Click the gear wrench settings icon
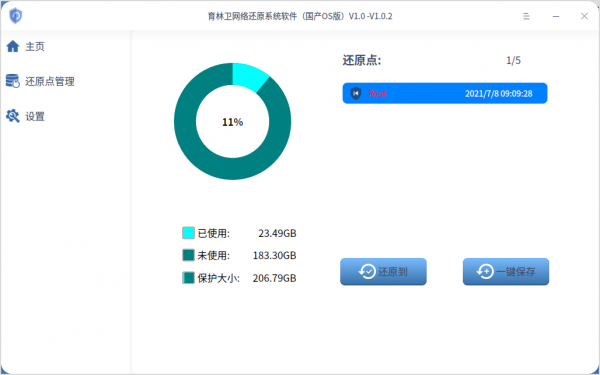 [x=13, y=116]
